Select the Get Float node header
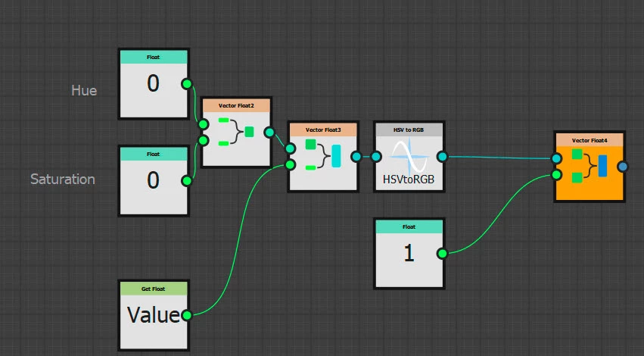This screenshot has height=356, width=644. [x=154, y=289]
